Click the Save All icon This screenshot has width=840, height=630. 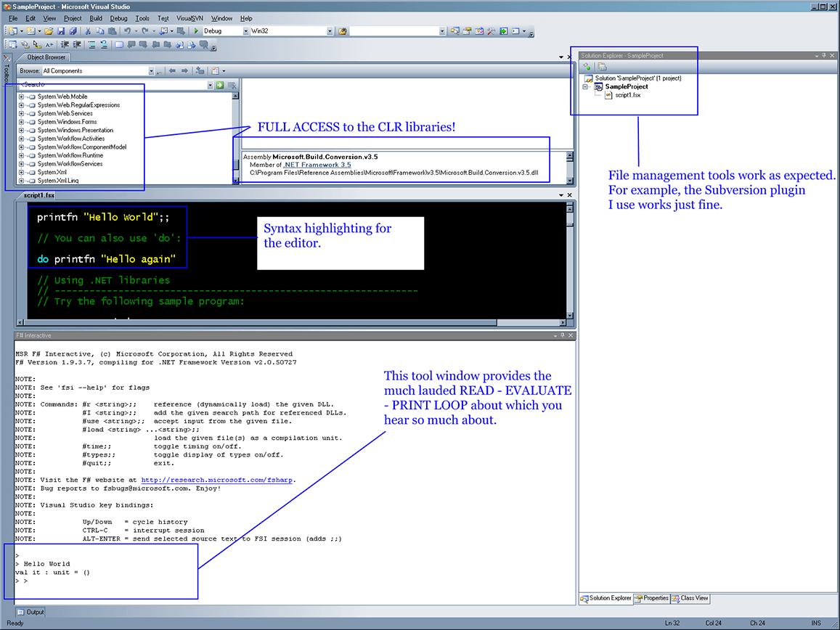73,31
